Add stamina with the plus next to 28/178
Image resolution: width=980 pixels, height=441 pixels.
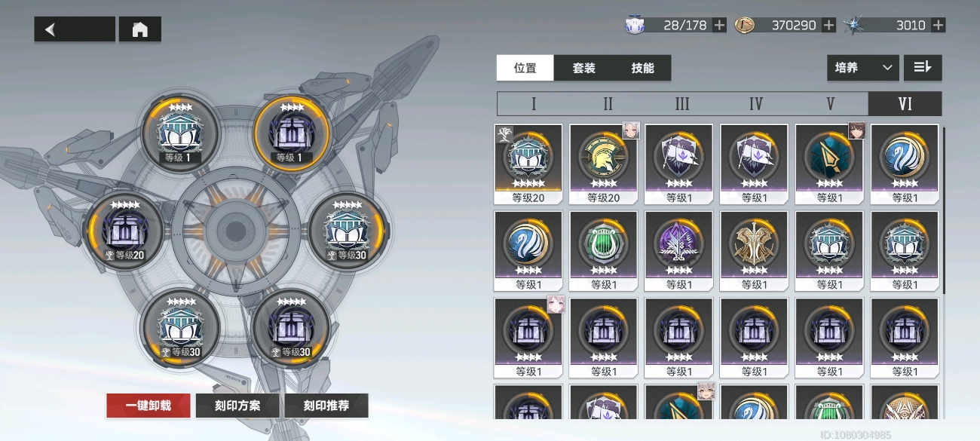(x=719, y=25)
